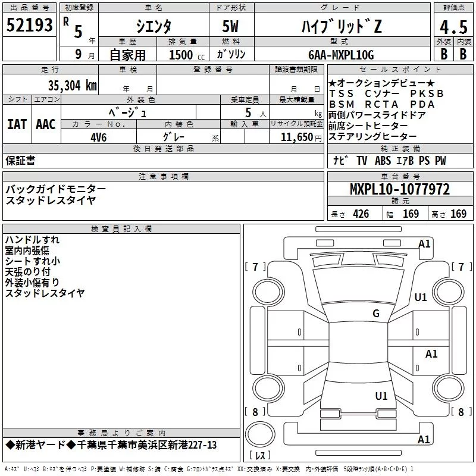476x476 pixels.
Task: Click A1 mark on right rear door
Action: tap(431, 353)
